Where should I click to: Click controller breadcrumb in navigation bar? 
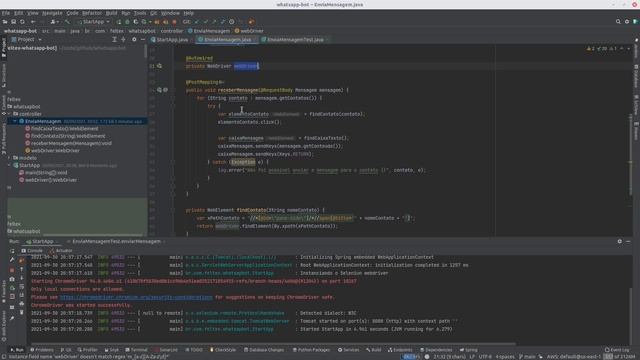pos(172,31)
